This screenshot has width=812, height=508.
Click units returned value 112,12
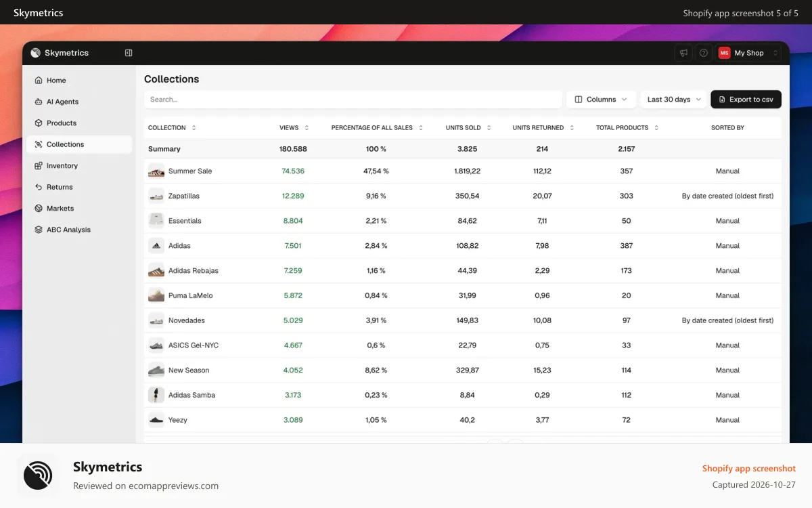coord(542,171)
